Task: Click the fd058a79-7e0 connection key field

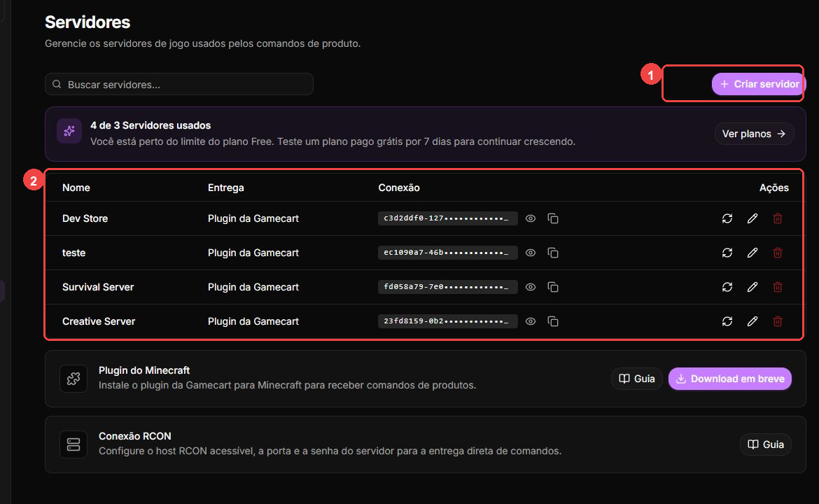Action: (x=447, y=287)
